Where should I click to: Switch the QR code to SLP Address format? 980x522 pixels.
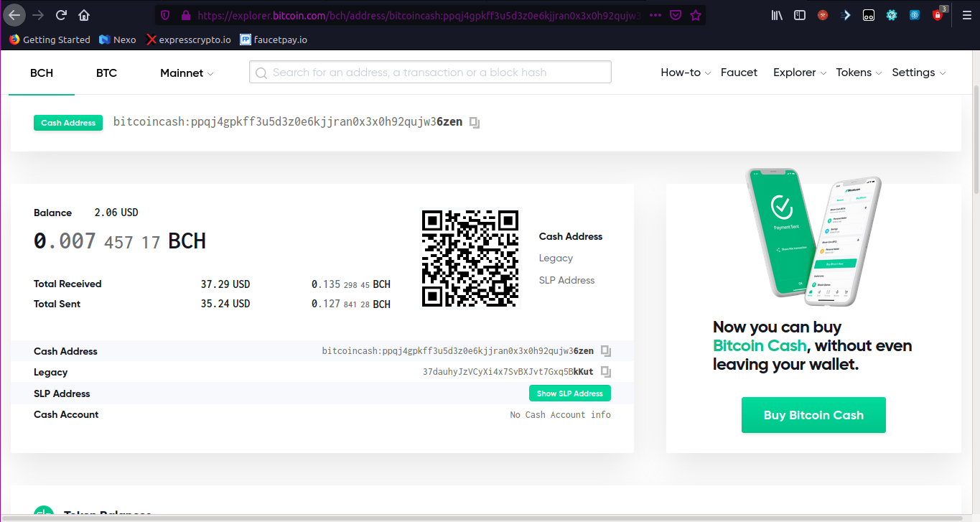point(566,280)
